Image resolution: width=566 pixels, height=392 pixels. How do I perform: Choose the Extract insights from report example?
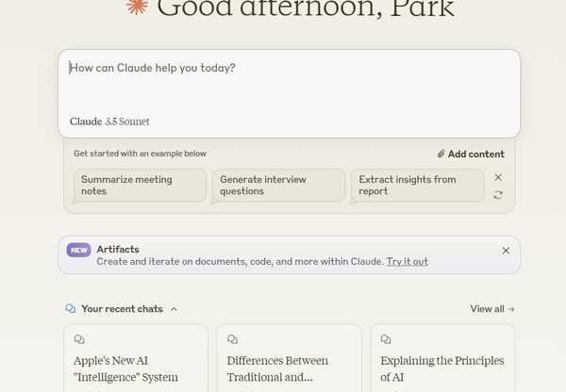tap(417, 185)
